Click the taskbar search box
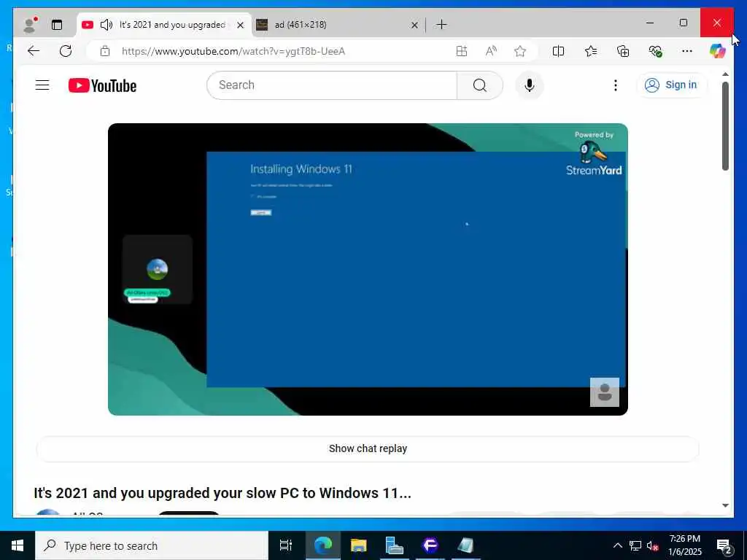This screenshot has width=747, height=560. (152, 545)
